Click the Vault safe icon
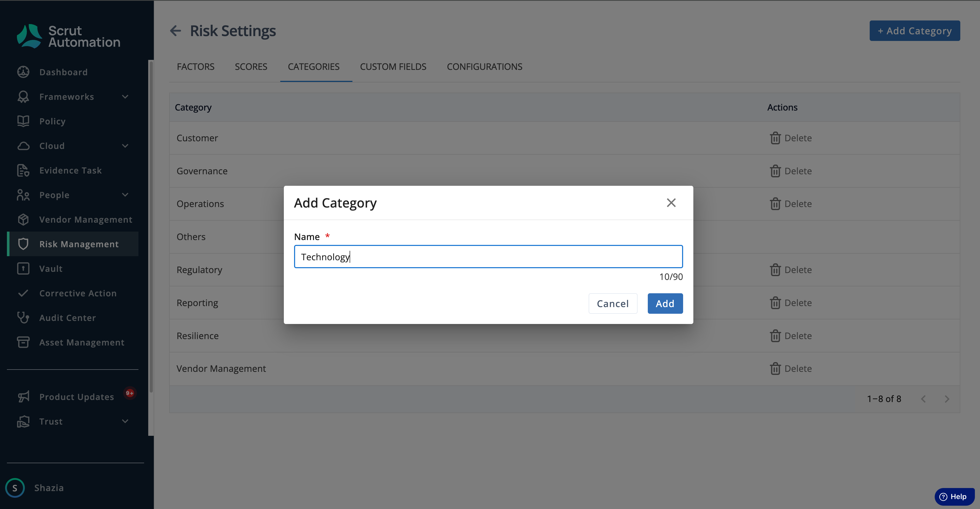 pyautogui.click(x=23, y=269)
